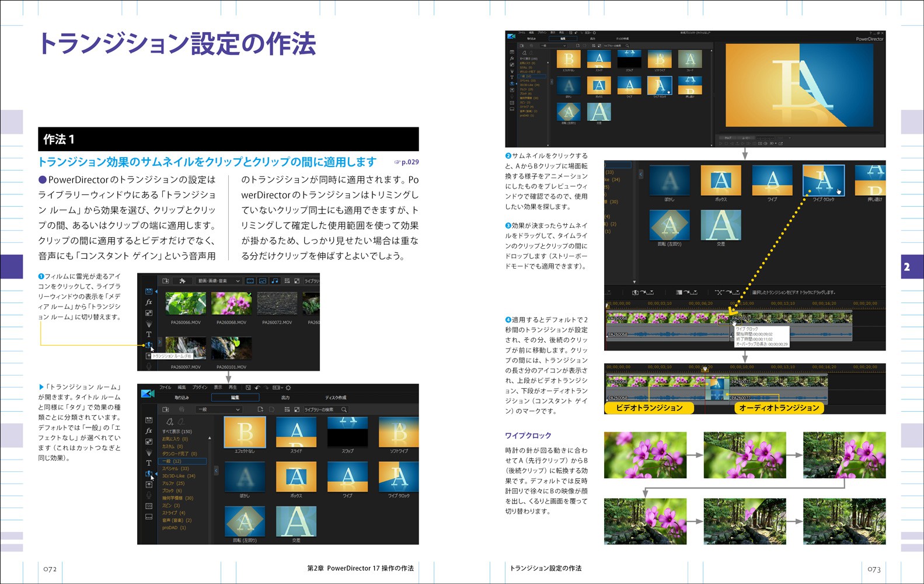Viewport: 924px width, 584px height.
Task: Select フェード transition thumbnail in preview screenshot
Action: coord(690,59)
